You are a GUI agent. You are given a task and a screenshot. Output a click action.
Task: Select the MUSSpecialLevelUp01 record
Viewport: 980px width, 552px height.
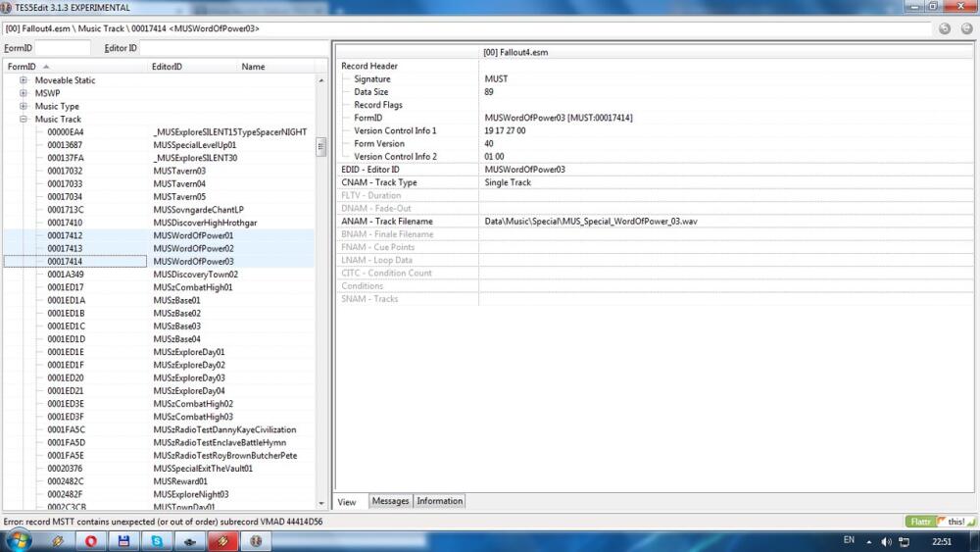194,145
